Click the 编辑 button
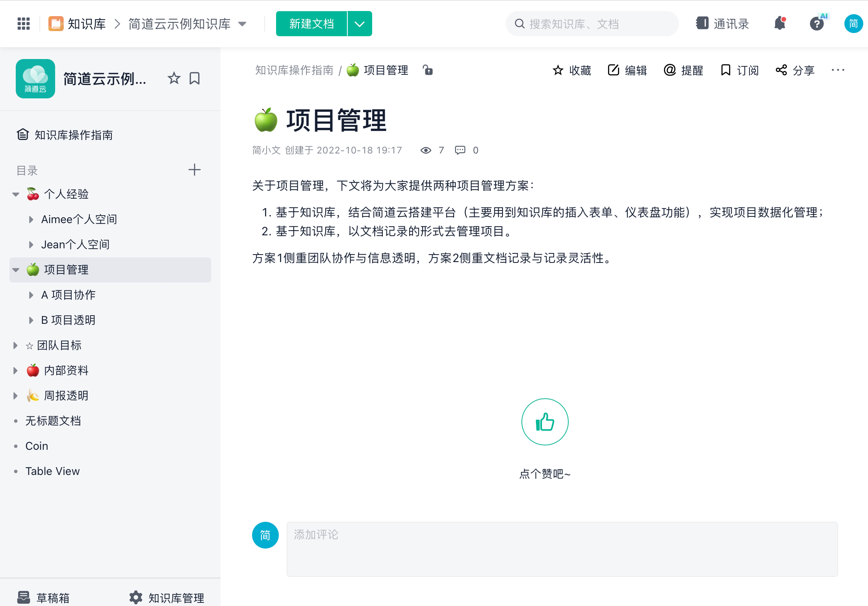 [x=627, y=70]
